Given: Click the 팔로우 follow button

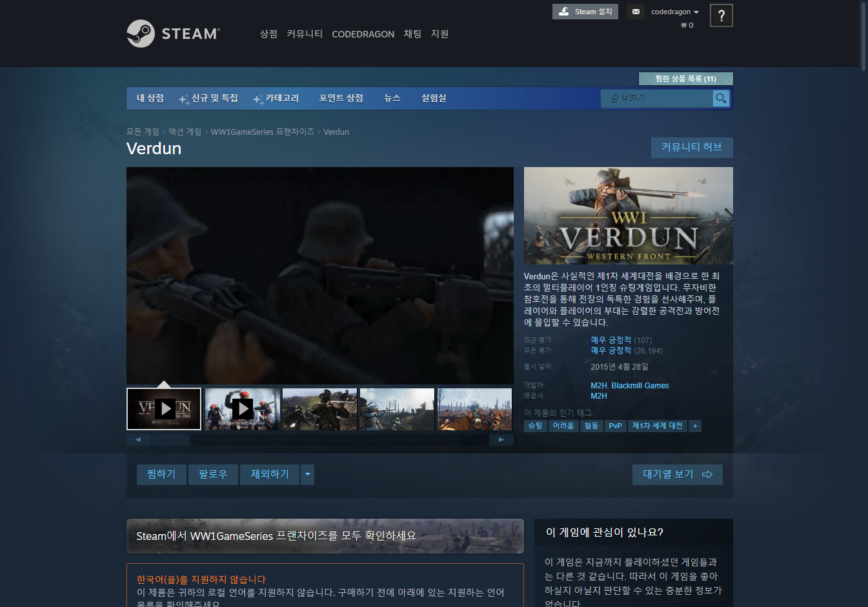Looking at the screenshot, I should pyautogui.click(x=213, y=474).
